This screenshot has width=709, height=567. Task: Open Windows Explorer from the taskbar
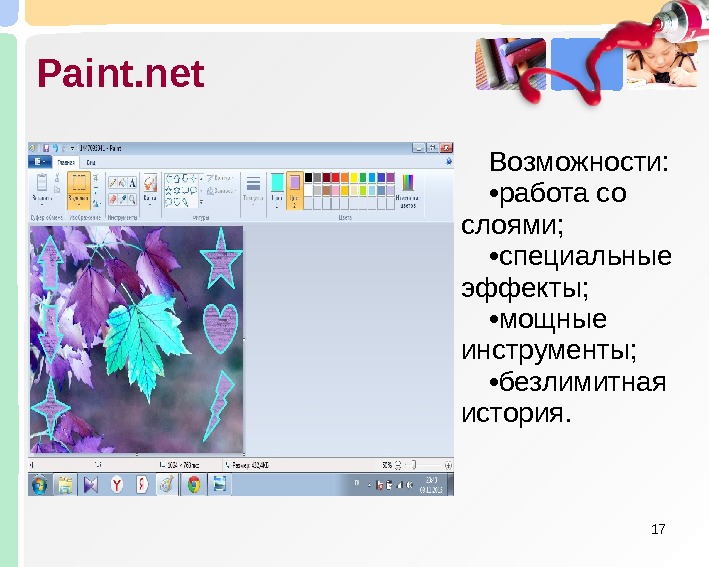click(65, 485)
